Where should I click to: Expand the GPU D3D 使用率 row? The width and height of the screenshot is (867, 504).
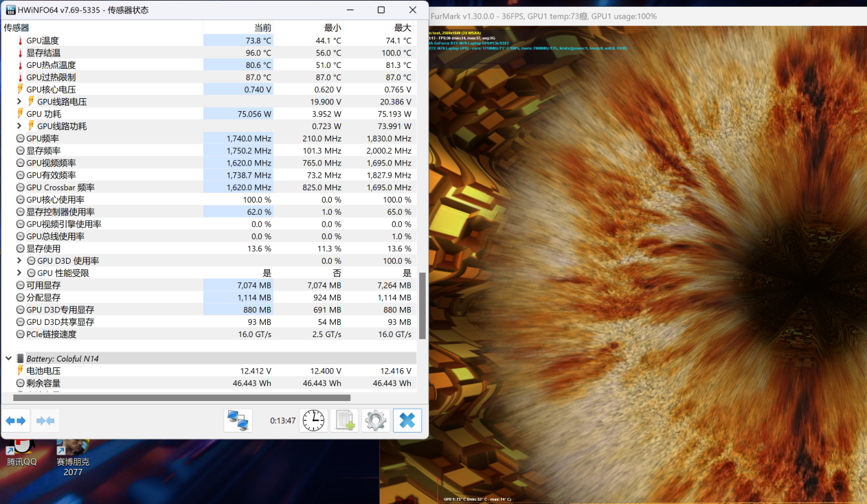[x=19, y=261]
